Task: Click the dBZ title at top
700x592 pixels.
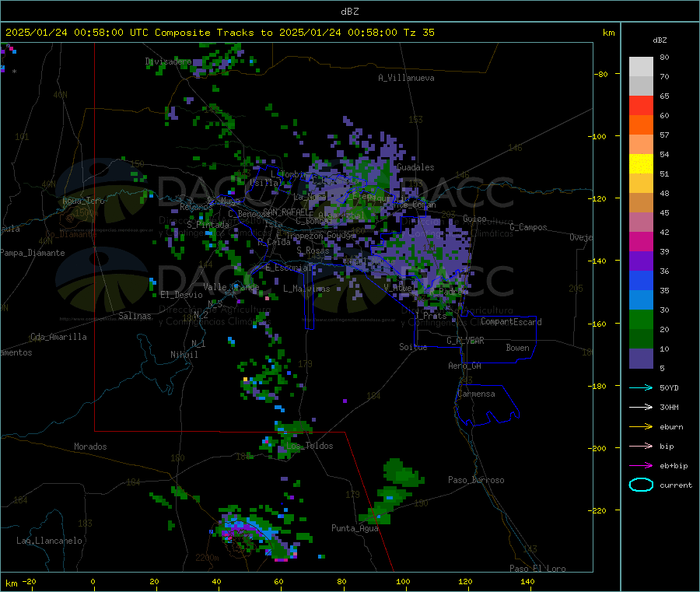Action: 349,11
